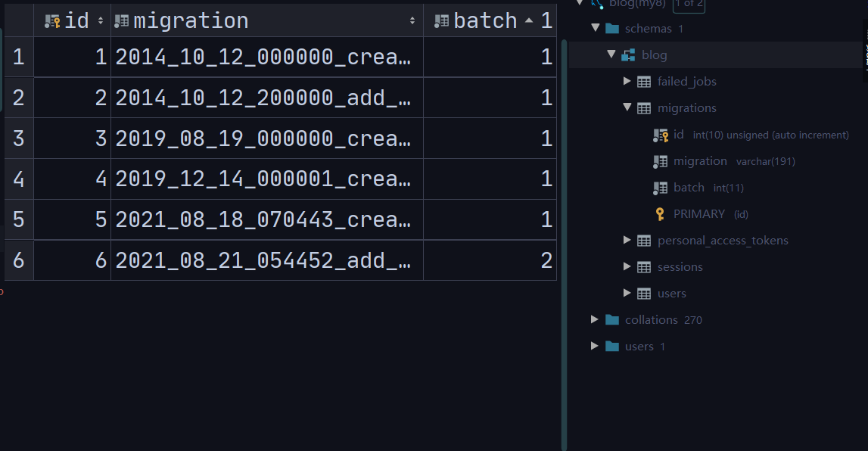This screenshot has width=868, height=451.
Task: Click the schemas folder icon
Action: (x=612, y=28)
